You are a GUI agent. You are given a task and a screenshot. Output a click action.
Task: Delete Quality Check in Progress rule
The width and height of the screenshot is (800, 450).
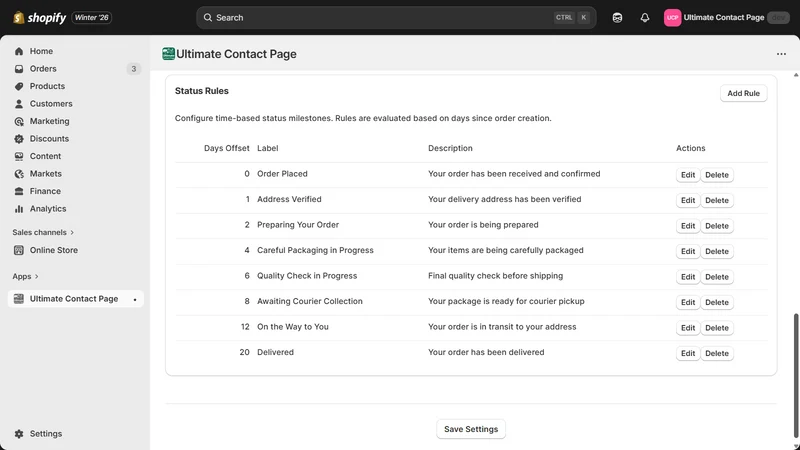717,277
